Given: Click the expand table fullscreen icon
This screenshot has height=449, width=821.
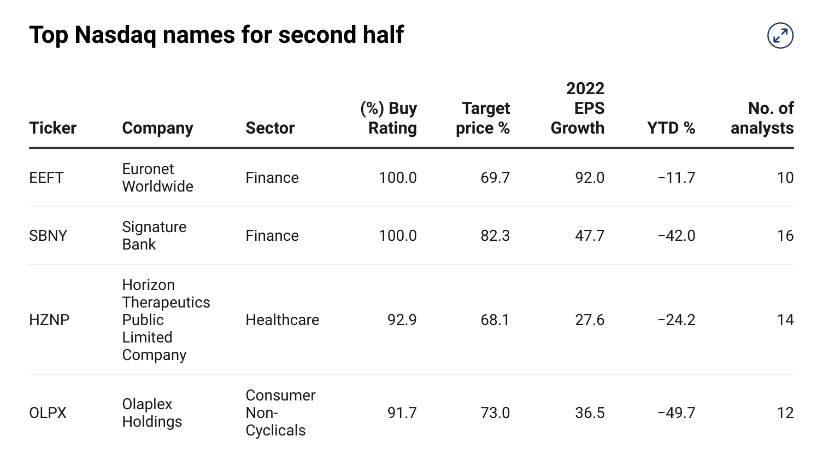Looking at the screenshot, I should click(x=780, y=36).
